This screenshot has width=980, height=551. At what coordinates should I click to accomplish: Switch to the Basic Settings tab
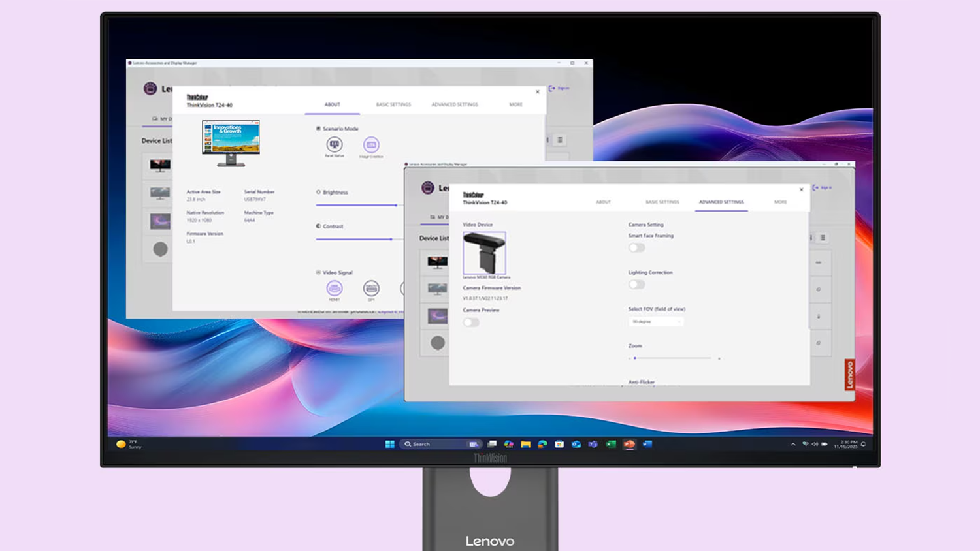click(662, 202)
